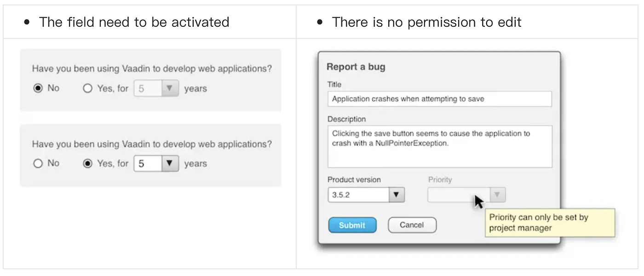Select the 'Yes, for' option in the second question
This screenshot has width=644, height=276.
click(x=88, y=163)
